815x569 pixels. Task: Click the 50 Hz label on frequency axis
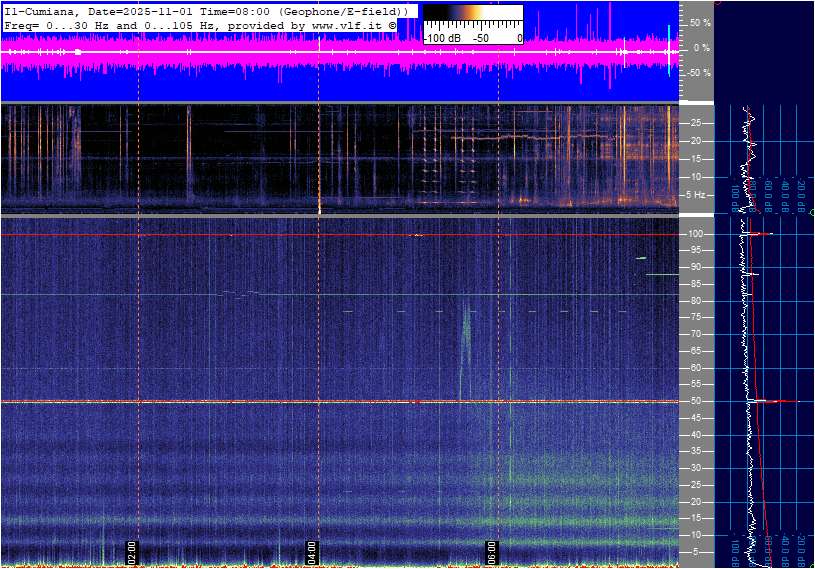coord(696,401)
